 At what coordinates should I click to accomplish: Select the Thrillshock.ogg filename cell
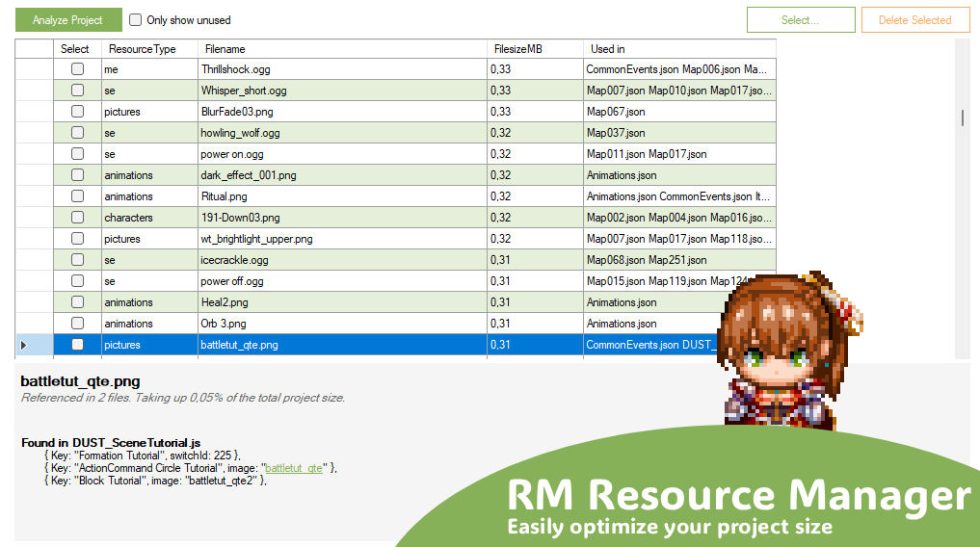coord(342,69)
